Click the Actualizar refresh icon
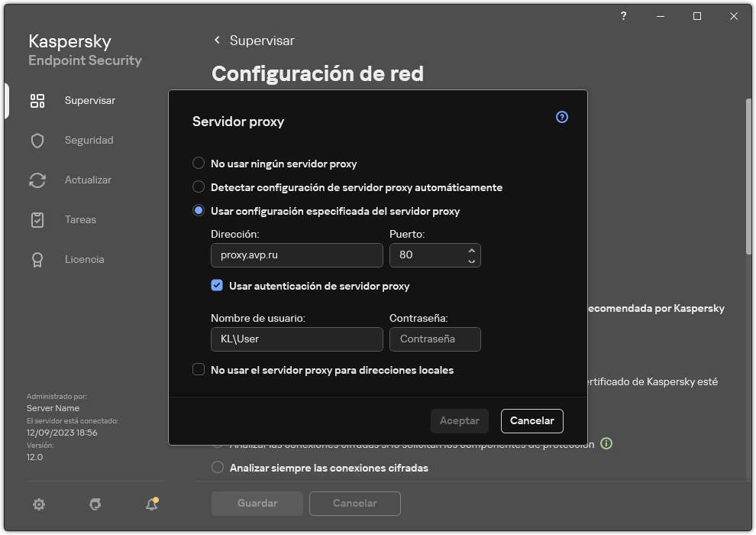 click(37, 180)
